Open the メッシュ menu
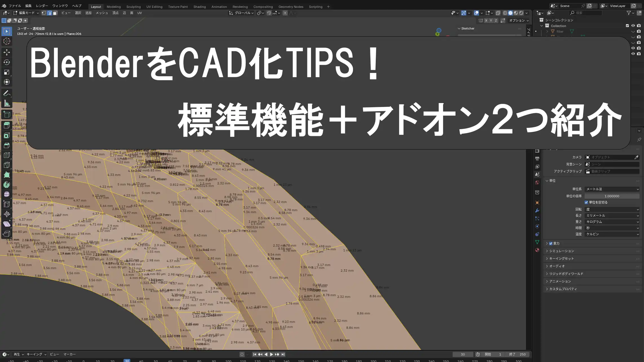Screen dimensions: 644x362 coord(102,13)
